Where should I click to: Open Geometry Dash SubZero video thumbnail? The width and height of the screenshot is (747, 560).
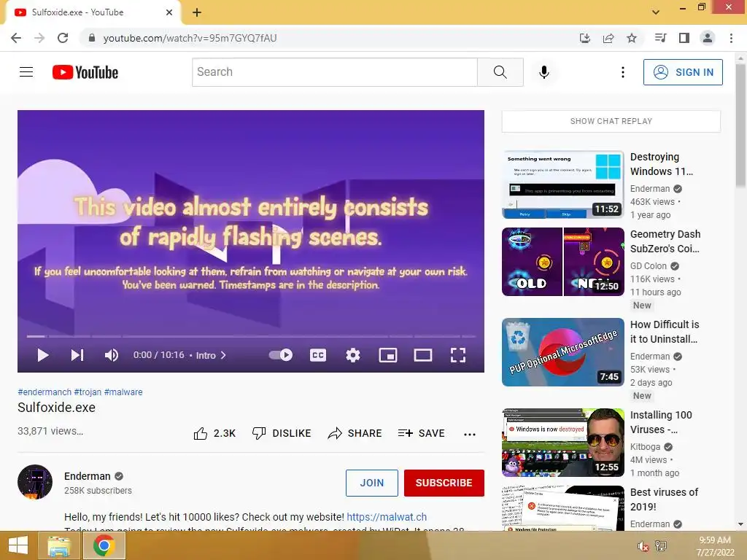tap(563, 262)
